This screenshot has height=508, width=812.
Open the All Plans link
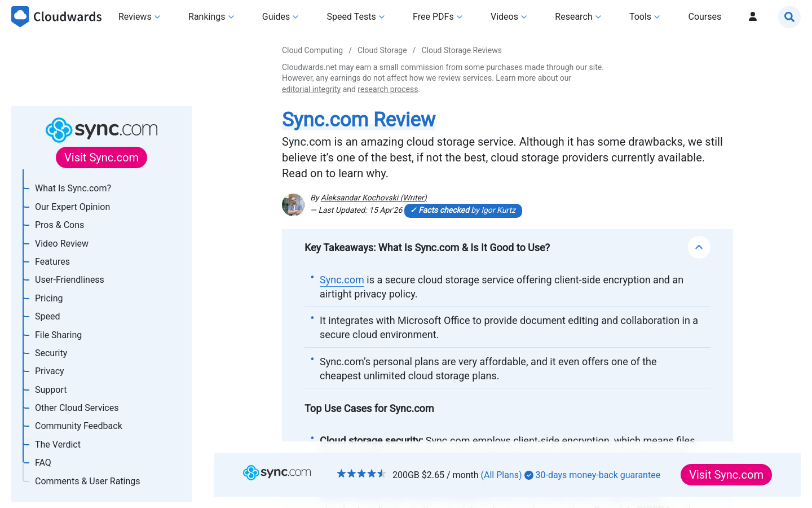click(501, 475)
